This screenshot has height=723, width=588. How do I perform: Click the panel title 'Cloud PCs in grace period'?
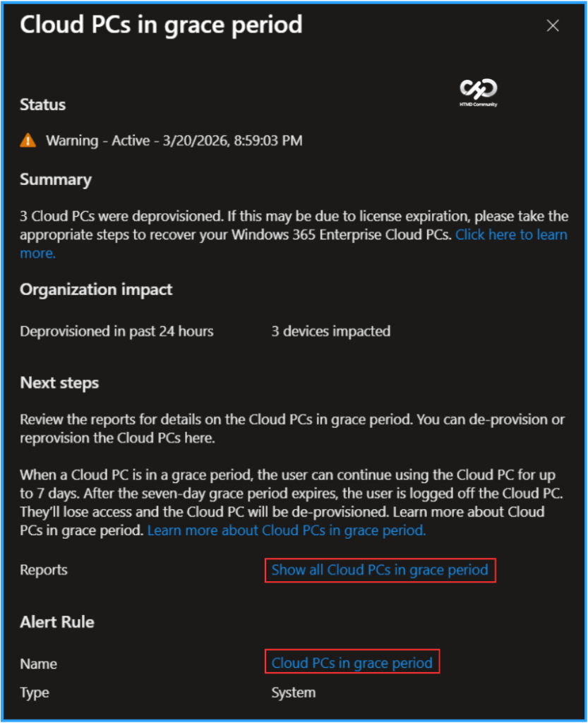161,25
